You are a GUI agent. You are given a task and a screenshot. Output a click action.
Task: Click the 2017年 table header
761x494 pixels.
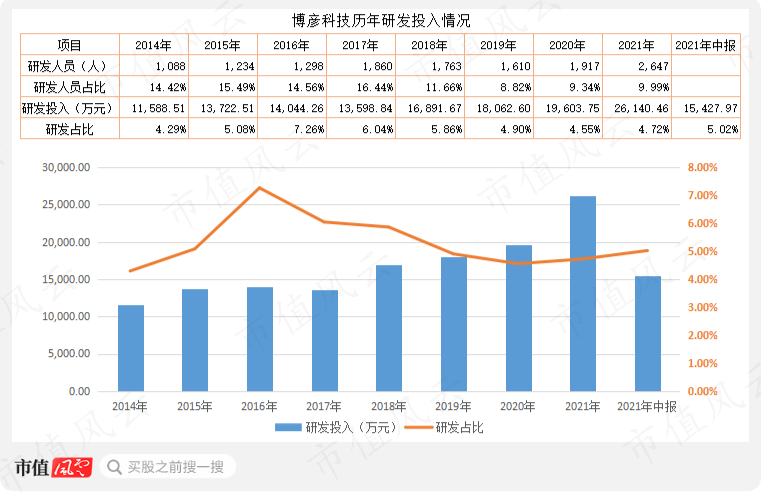tap(360, 45)
